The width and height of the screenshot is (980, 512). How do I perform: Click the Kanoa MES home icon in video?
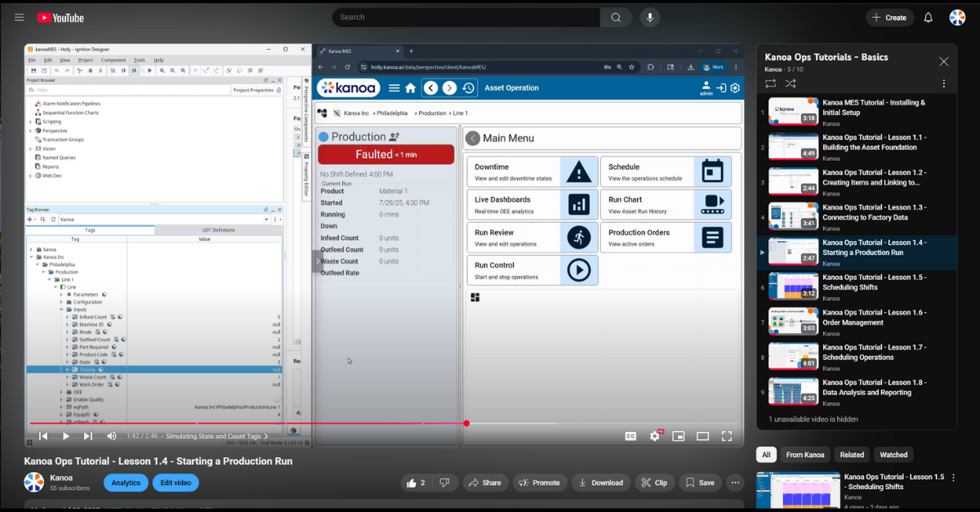[x=411, y=88]
